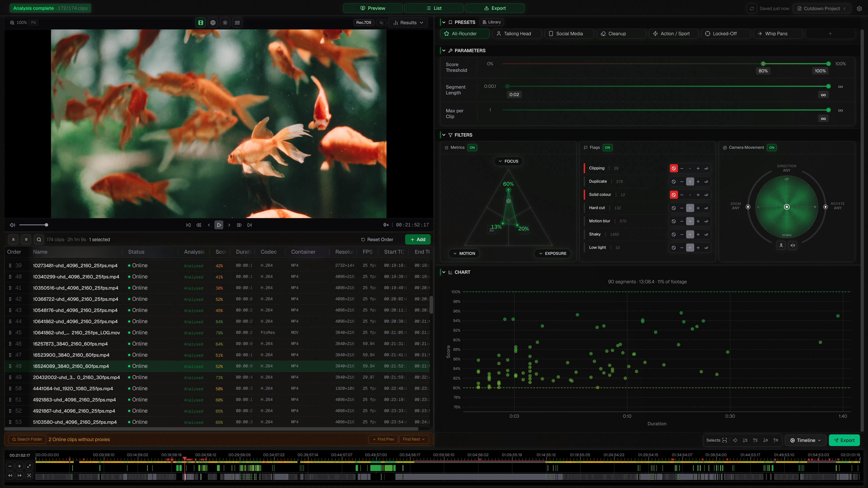Open the EXPOSURE metric dropdown

tap(553, 254)
